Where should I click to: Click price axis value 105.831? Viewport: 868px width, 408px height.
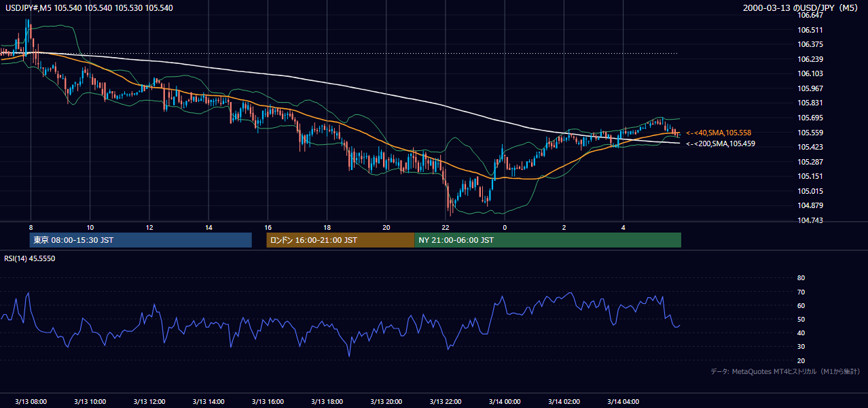pyautogui.click(x=810, y=103)
